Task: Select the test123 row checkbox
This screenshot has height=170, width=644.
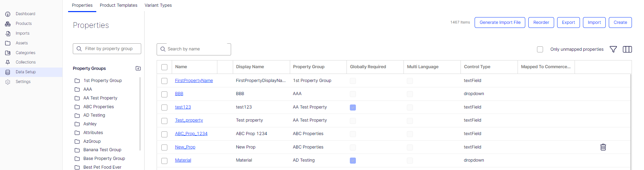Action: (x=164, y=108)
